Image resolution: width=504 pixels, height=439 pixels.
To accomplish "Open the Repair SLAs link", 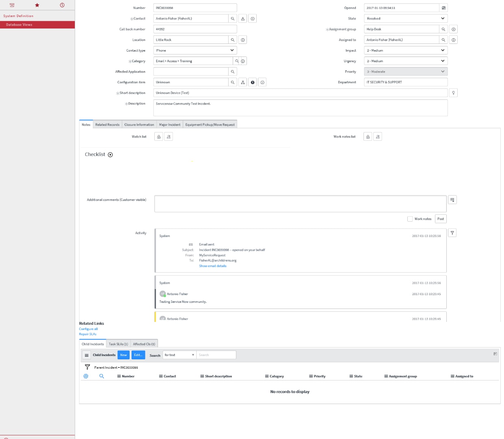I will point(88,334).
